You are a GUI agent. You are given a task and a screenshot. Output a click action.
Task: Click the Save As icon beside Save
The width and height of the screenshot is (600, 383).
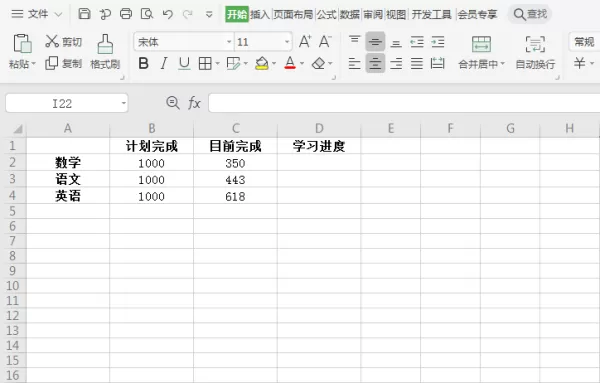click(x=105, y=14)
